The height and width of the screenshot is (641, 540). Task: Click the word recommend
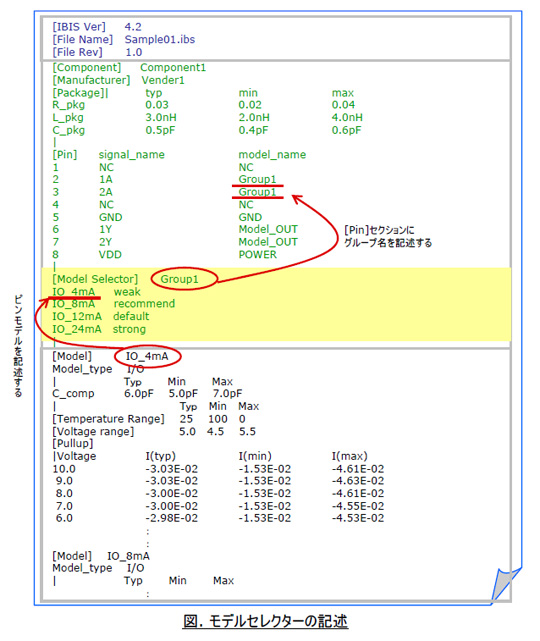point(144,304)
